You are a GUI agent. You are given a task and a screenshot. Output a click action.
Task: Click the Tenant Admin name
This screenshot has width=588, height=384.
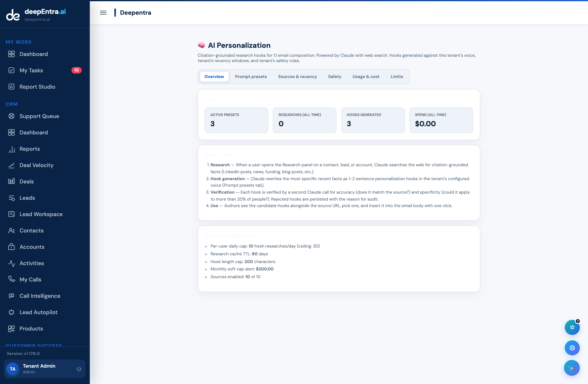point(39,366)
